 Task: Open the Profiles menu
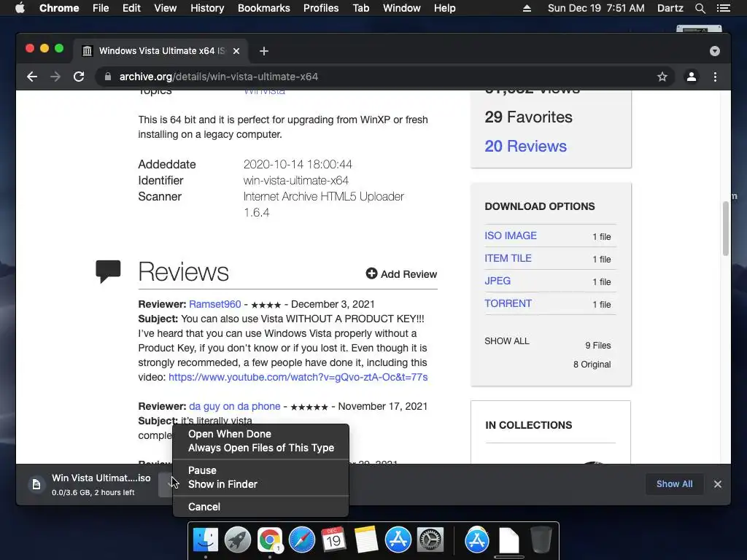click(321, 8)
